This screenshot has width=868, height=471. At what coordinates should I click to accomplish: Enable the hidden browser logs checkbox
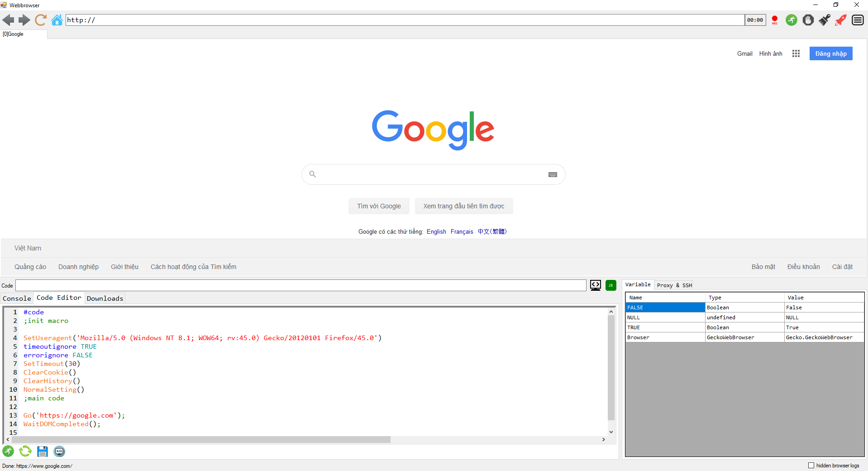point(811,465)
